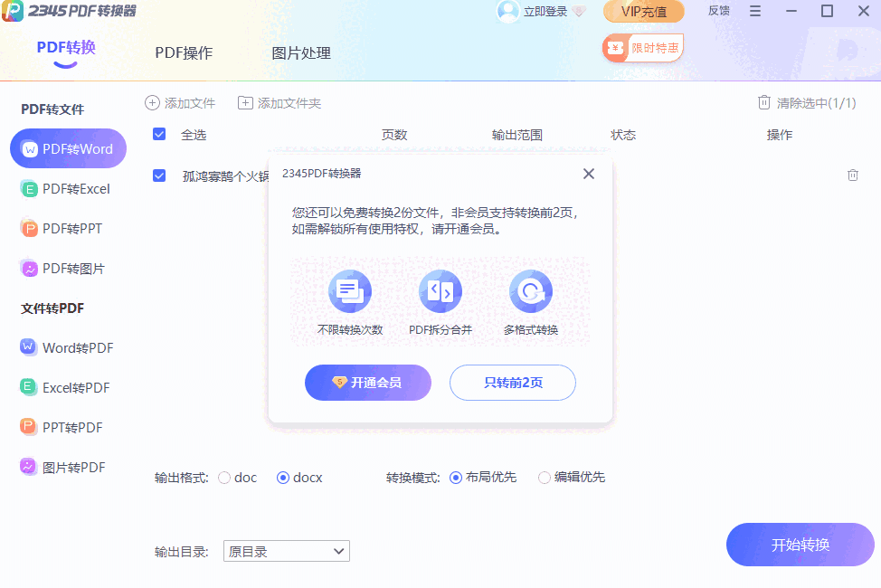Click the 添加文件夹 text button
The width and height of the screenshot is (881, 588).
[x=289, y=103]
